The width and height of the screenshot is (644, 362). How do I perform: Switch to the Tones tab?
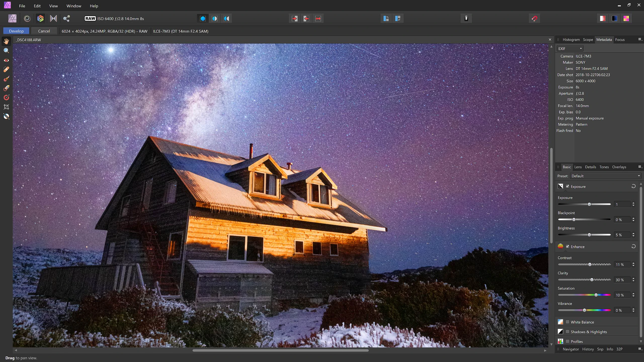coord(604,167)
